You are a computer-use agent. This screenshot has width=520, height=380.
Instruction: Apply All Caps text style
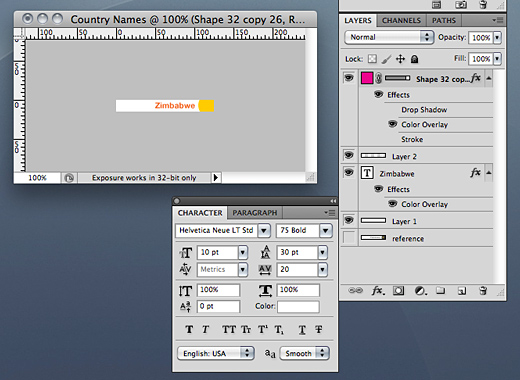tap(229, 330)
